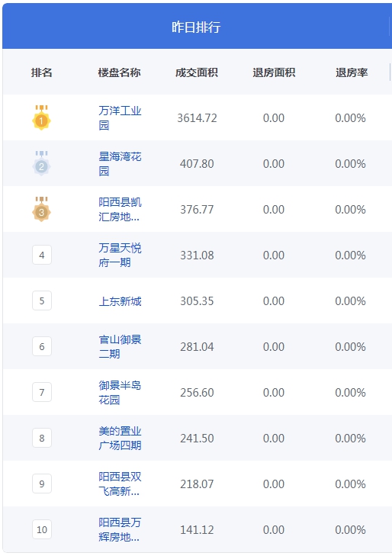
Task: Open the 官山御景二期 property link
Action: tap(120, 346)
